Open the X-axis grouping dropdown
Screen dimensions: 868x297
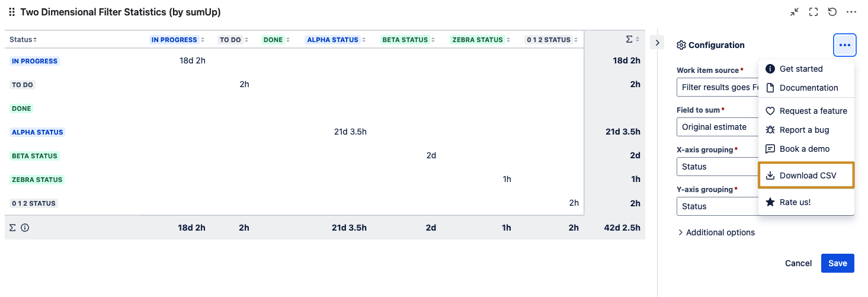point(717,167)
